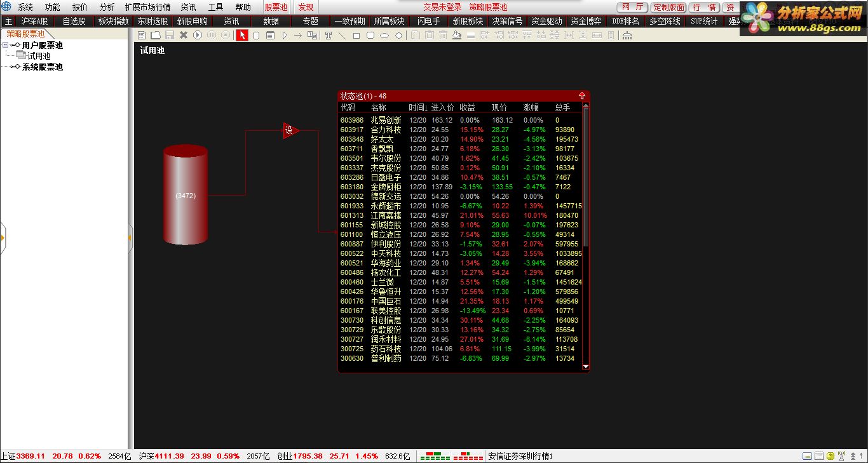Click the building-shaped toolbar icon

click(x=627, y=36)
